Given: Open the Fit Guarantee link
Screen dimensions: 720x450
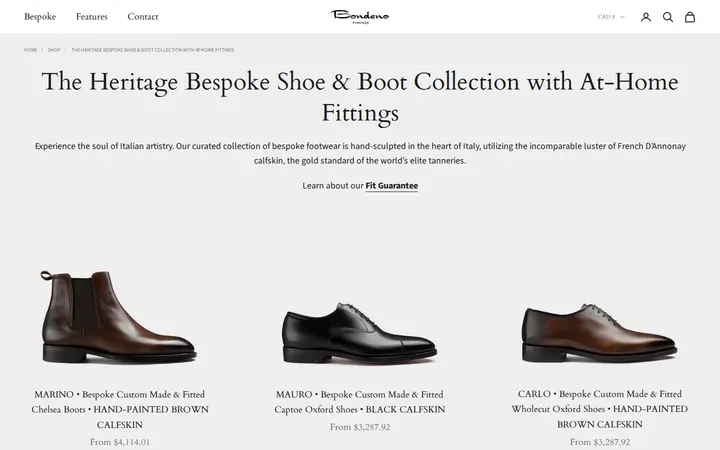Looking at the screenshot, I should click(392, 186).
